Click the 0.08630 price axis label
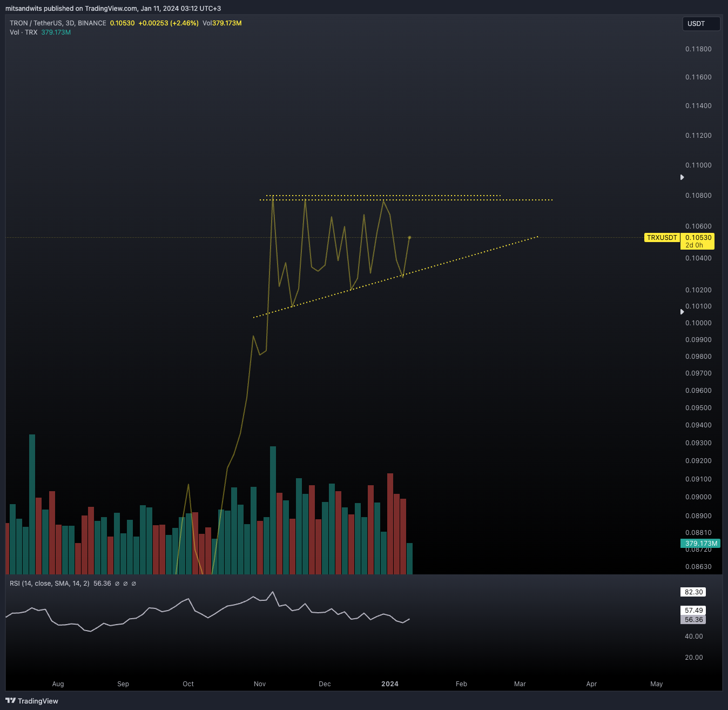The image size is (728, 710). pyautogui.click(x=698, y=567)
